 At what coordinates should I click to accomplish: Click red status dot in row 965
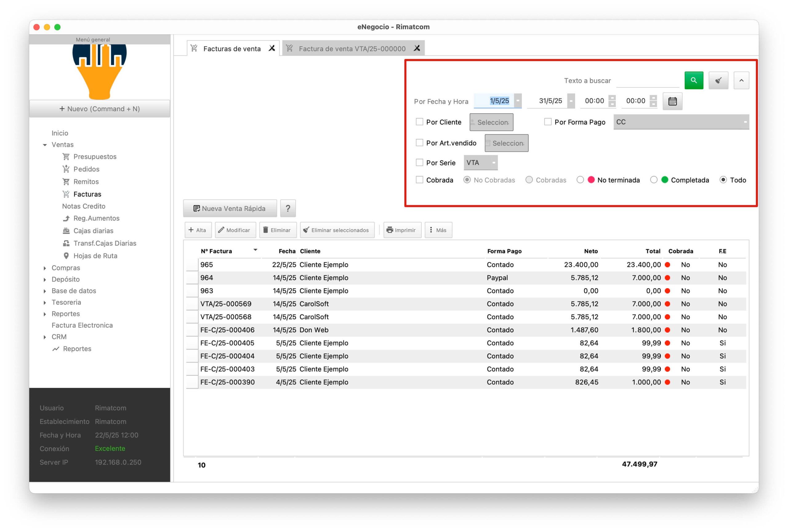coord(667,264)
